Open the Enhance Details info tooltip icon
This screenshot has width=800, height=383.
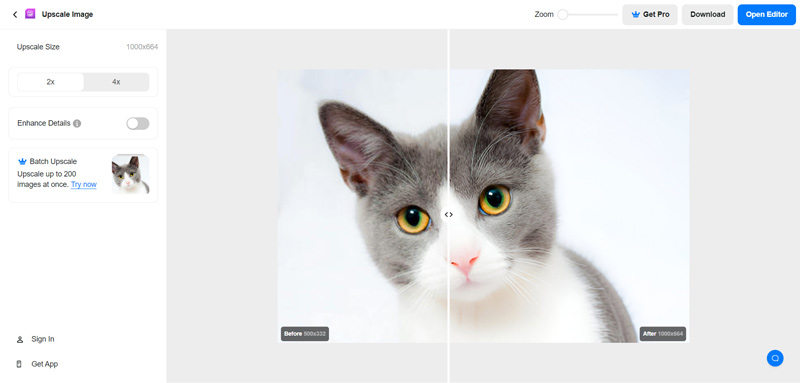coord(77,123)
